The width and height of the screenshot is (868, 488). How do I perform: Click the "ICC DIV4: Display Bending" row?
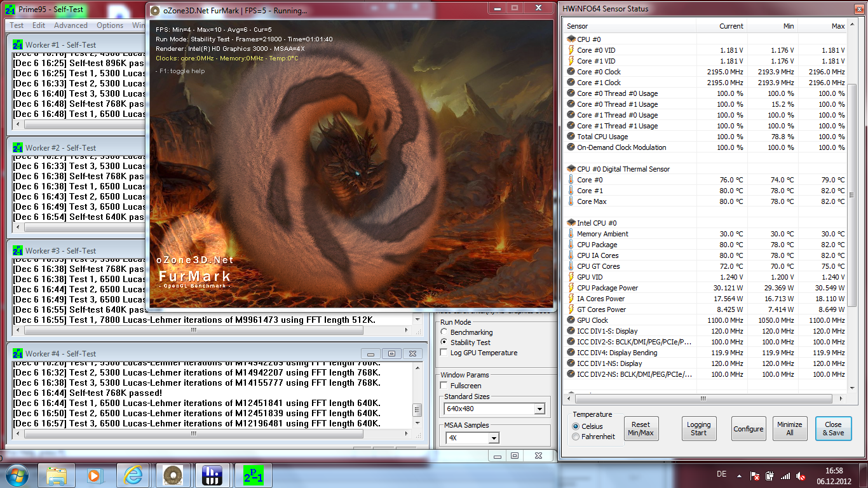(705, 353)
